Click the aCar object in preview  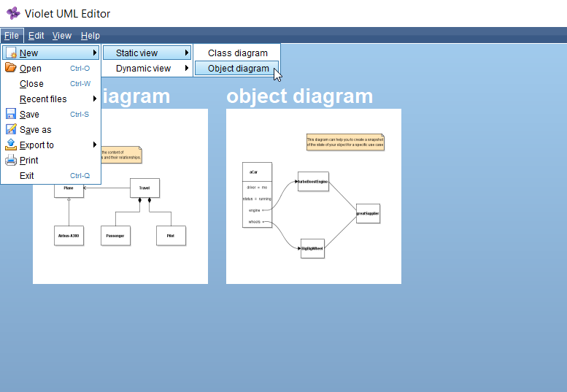257,195
